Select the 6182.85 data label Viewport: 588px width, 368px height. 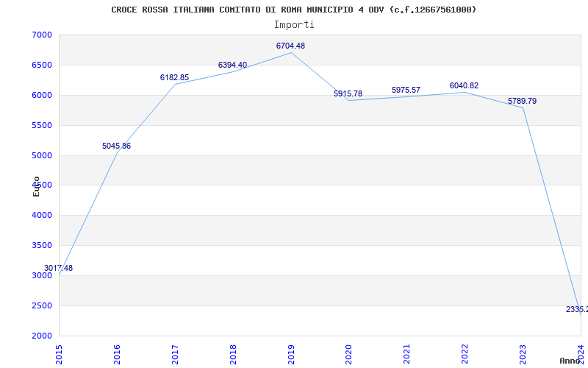[174, 77]
